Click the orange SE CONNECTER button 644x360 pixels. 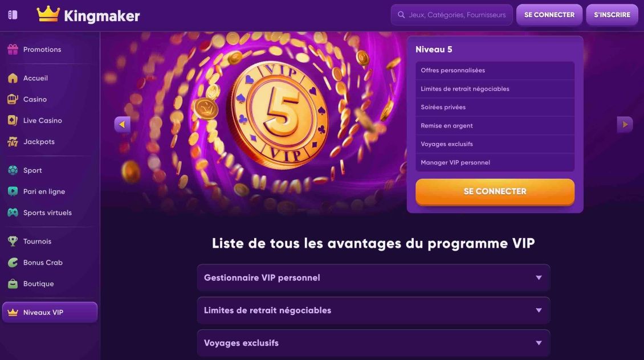coord(495,192)
